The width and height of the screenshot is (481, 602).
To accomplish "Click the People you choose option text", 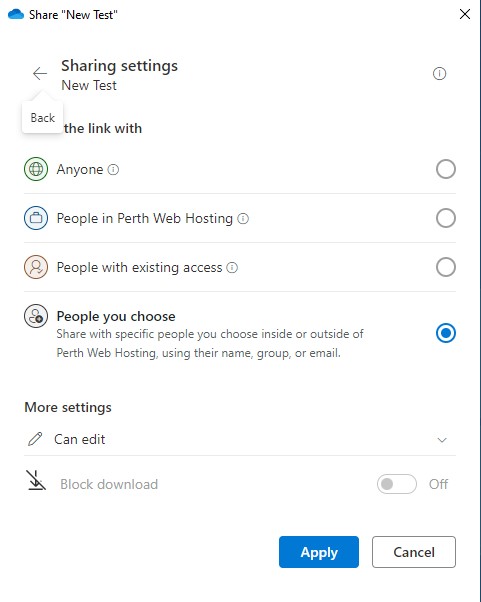I will [x=116, y=316].
